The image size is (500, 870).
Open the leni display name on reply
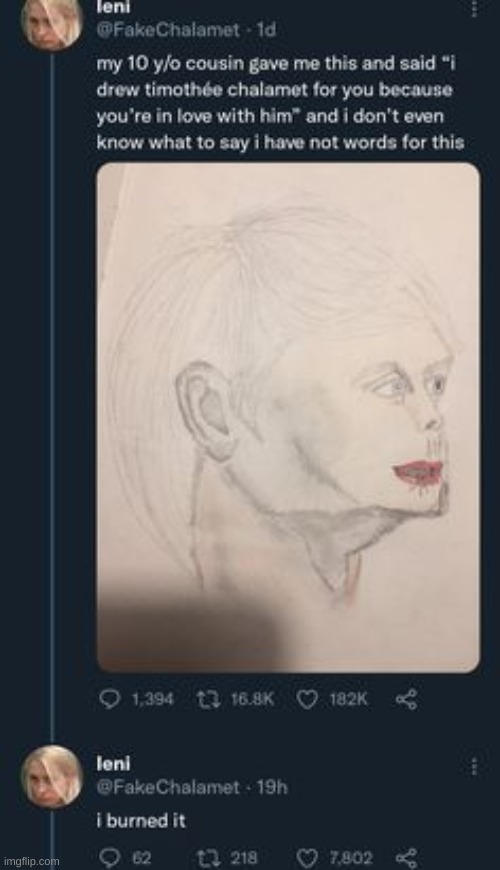pyautogui.click(x=113, y=764)
